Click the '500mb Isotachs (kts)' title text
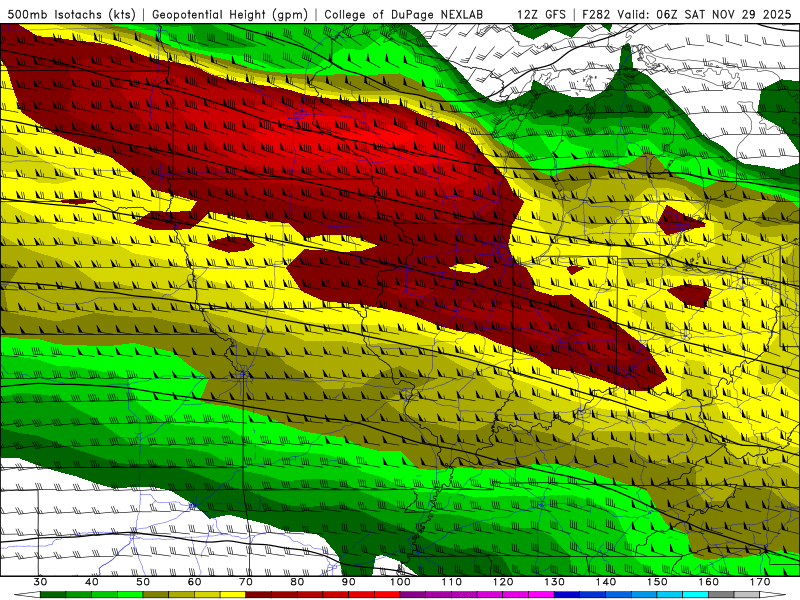800x600 pixels. (x=70, y=14)
